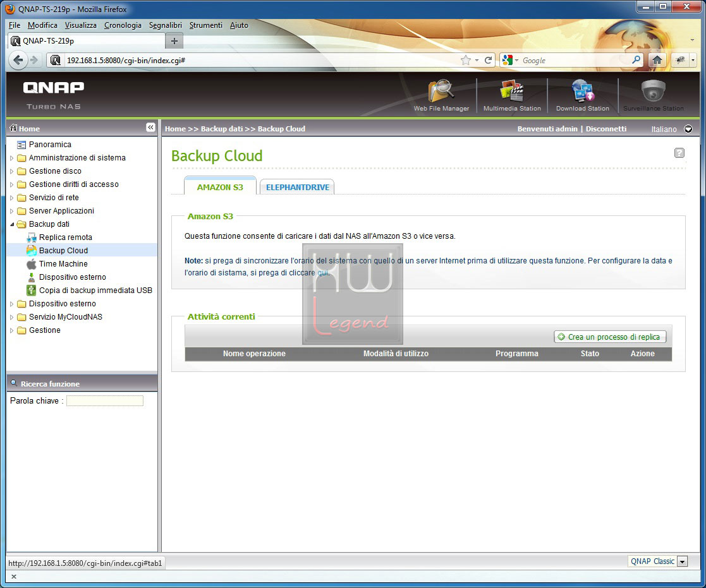The width and height of the screenshot is (706, 588).
Task: Open the bookmark star dropdown arrow
Action: point(477,60)
